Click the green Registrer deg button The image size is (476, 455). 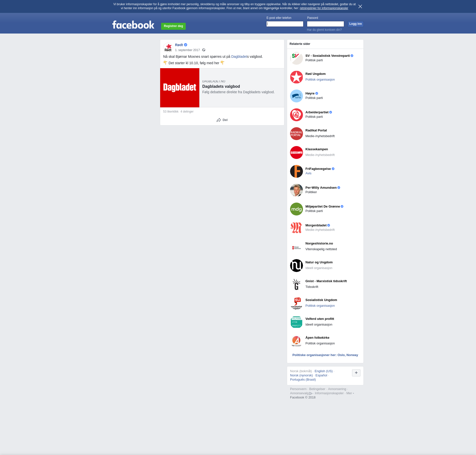point(173,26)
